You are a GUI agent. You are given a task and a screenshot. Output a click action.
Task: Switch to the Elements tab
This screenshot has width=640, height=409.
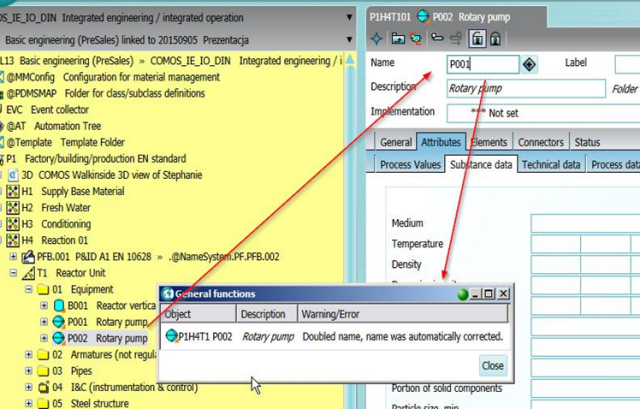pyautogui.click(x=489, y=142)
